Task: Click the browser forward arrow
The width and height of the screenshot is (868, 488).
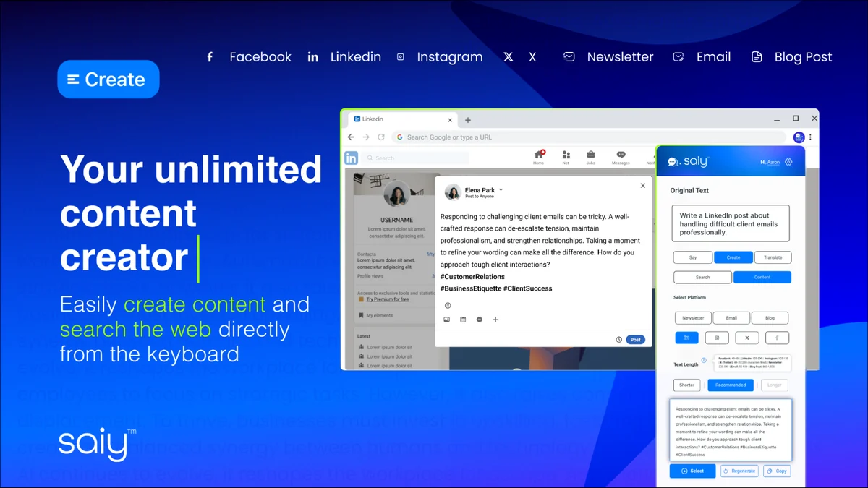Action: pyautogui.click(x=366, y=137)
